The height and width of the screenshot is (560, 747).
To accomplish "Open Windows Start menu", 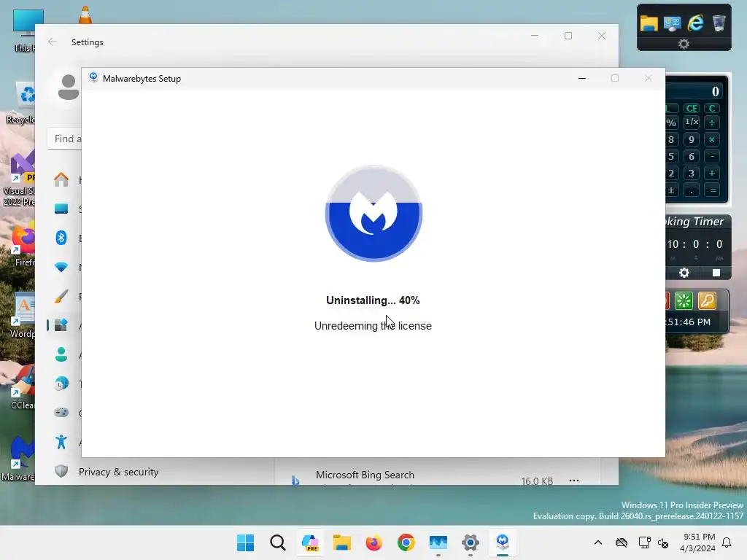I will 245,542.
